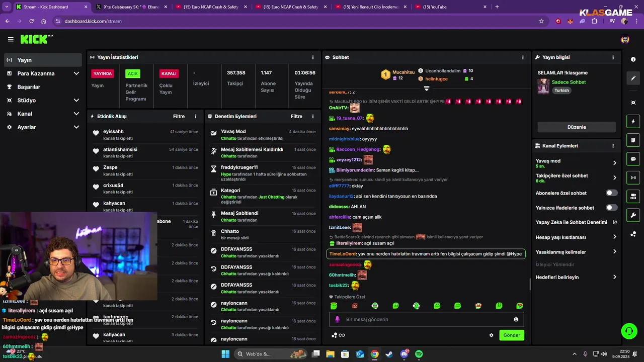Image resolution: width=644 pixels, height=362 pixels.
Task: Open Yavaş mod settings
Action: pyautogui.click(x=576, y=163)
